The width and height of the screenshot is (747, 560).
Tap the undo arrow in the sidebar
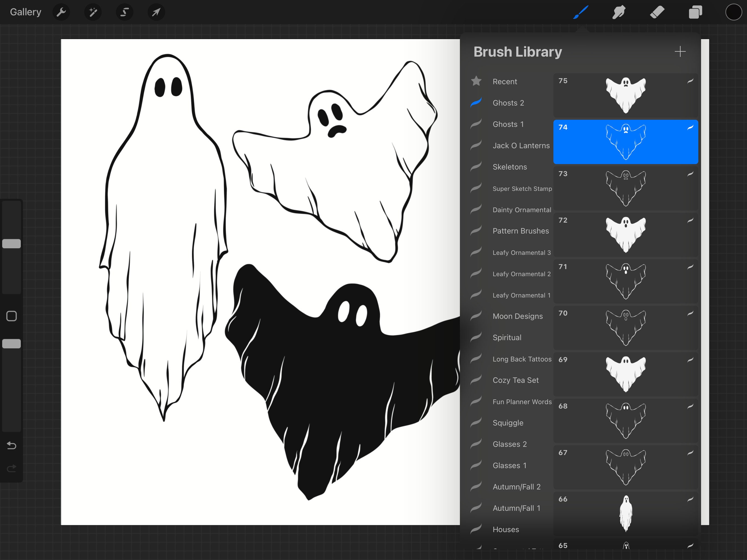[x=11, y=445]
